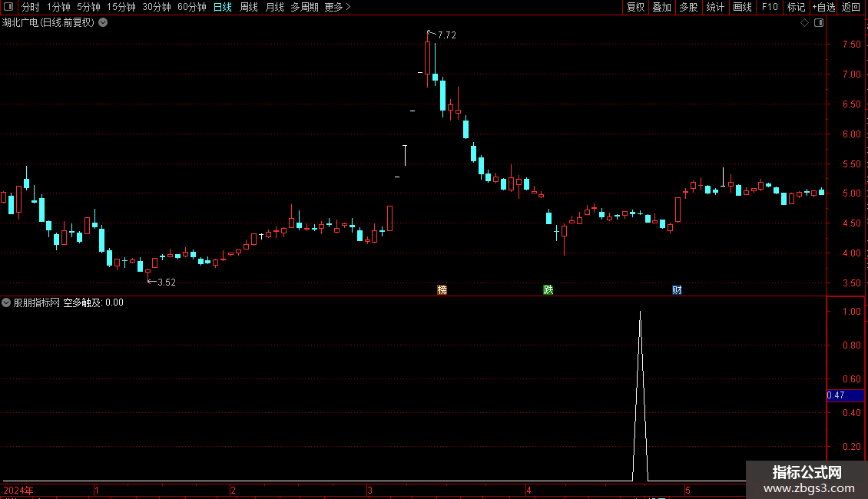
Task: Add the stock via +自选
Action: click(823, 7)
